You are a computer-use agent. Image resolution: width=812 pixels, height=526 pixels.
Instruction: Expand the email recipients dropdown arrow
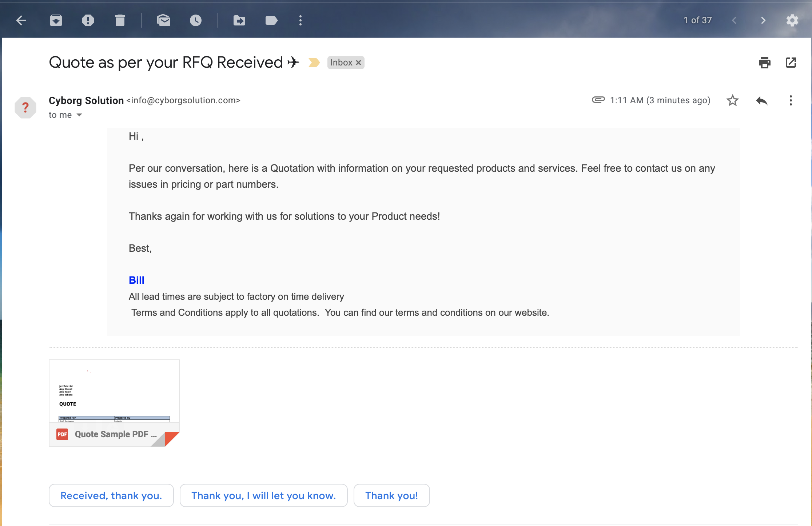(x=80, y=115)
